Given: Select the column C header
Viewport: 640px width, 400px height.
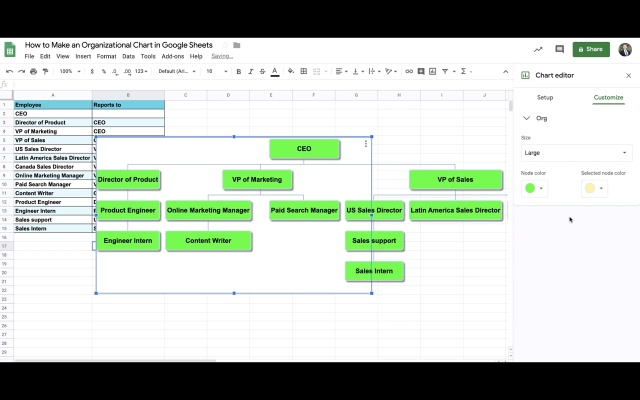Looking at the screenshot, I should [x=186, y=95].
